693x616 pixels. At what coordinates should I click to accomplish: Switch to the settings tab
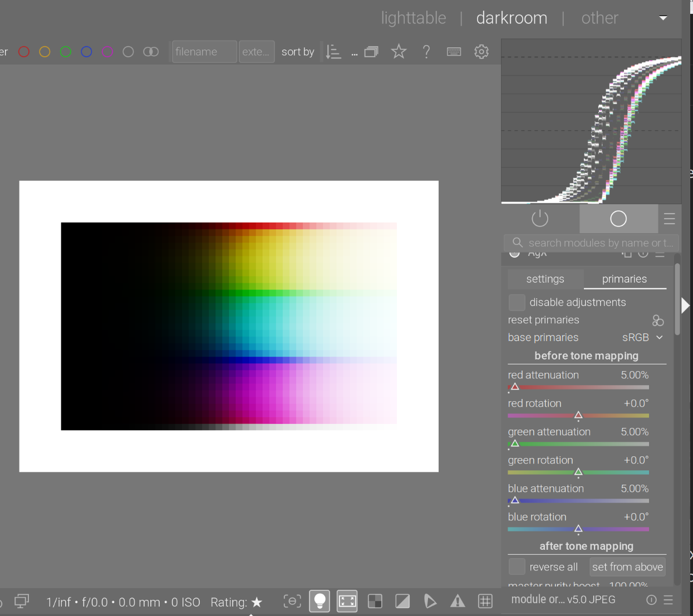(x=545, y=279)
